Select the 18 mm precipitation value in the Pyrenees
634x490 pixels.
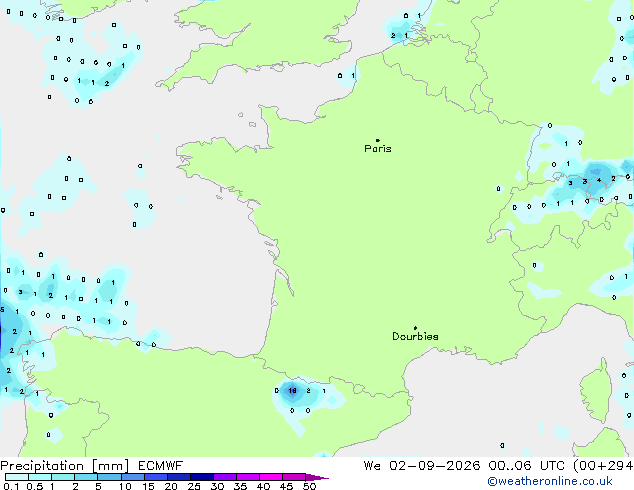292,391
